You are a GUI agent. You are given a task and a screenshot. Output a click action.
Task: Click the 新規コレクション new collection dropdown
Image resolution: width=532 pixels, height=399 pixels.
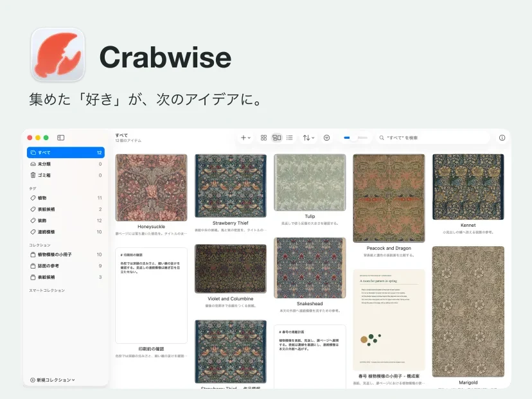click(53, 380)
